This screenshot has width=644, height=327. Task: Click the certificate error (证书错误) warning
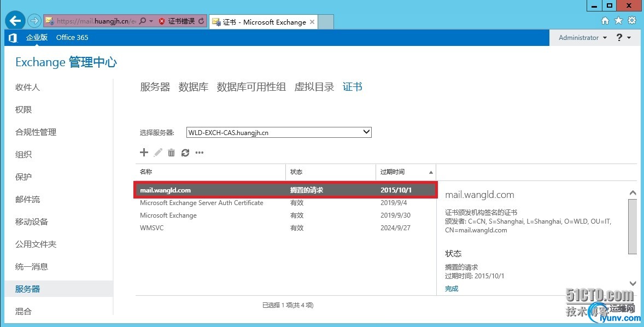(x=177, y=21)
